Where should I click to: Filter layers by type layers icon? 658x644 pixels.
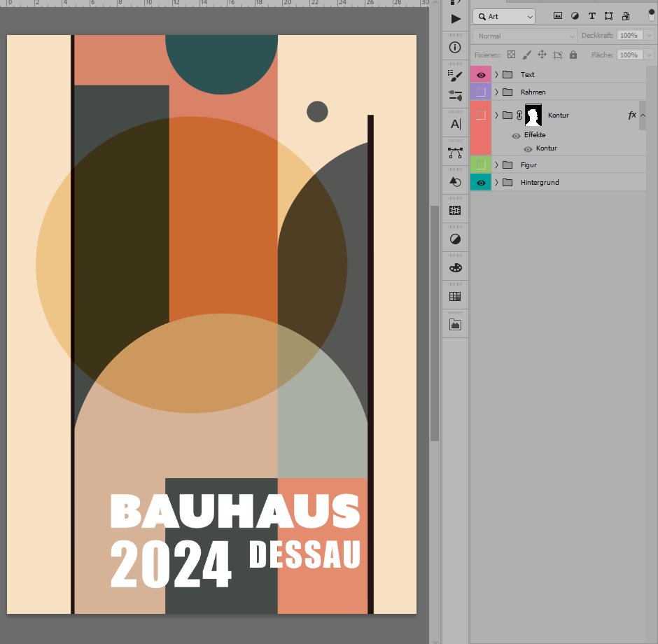[x=591, y=16]
